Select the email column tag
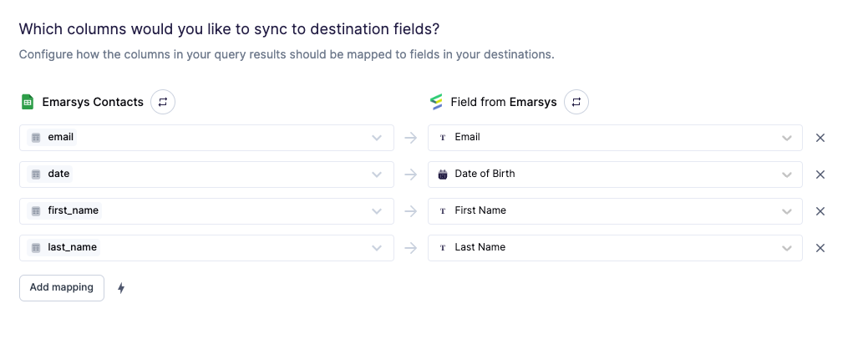The width and height of the screenshot is (868, 339). tap(52, 137)
